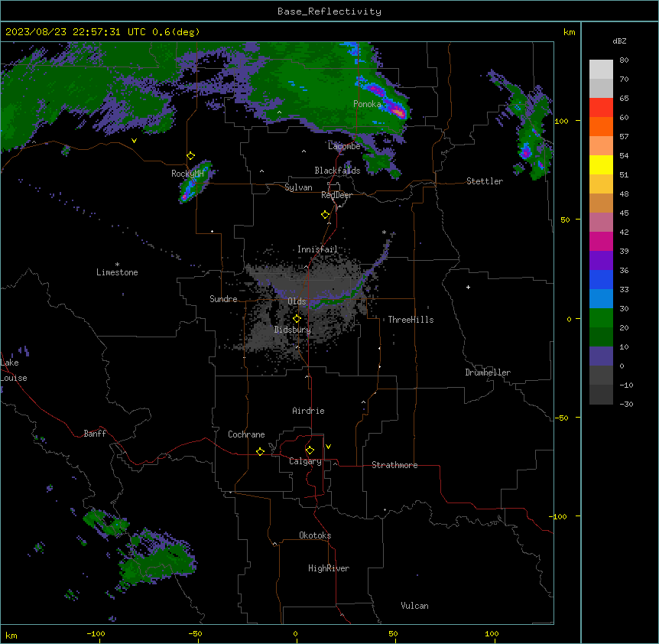Viewport: 659px width, 644px height.
Task: Click the purple 10 dBZ legend swatch
Action: tap(601, 356)
